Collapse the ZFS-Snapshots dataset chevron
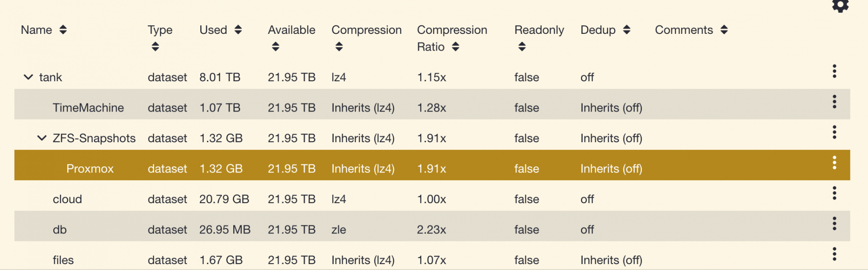The height and width of the screenshot is (270, 868). [x=42, y=138]
